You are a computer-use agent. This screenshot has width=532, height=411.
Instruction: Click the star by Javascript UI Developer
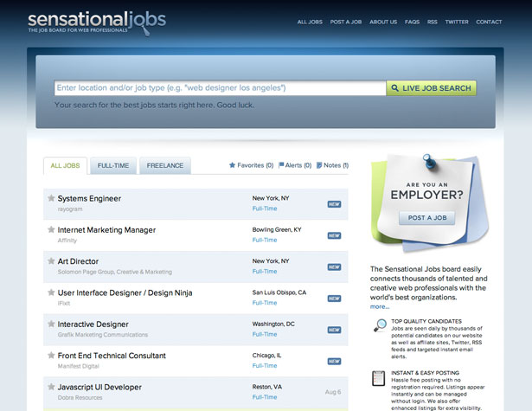pos(51,387)
